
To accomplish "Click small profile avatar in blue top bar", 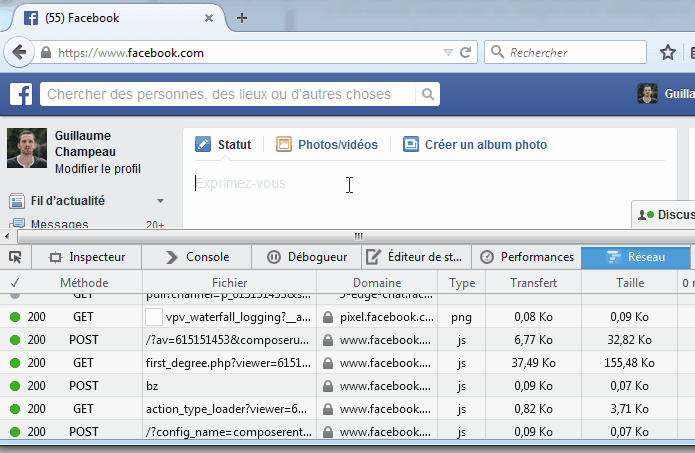I will click(647, 94).
